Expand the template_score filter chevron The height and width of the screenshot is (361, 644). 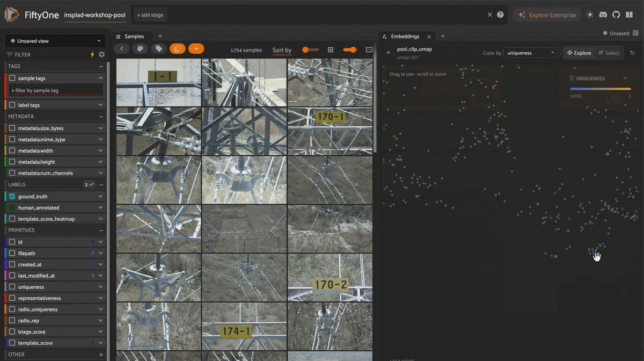click(x=100, y=343)
